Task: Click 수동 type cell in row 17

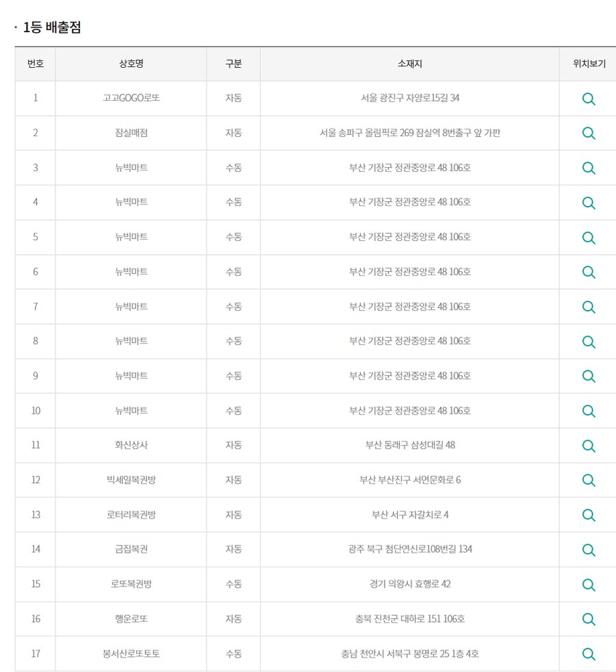Action: point(233,654)
